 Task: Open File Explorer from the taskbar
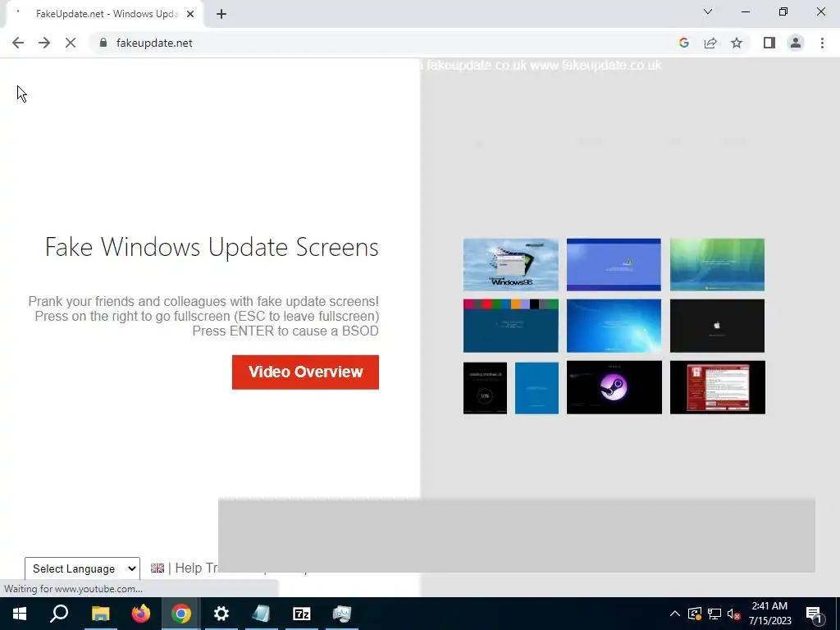[x=100, y=614]
